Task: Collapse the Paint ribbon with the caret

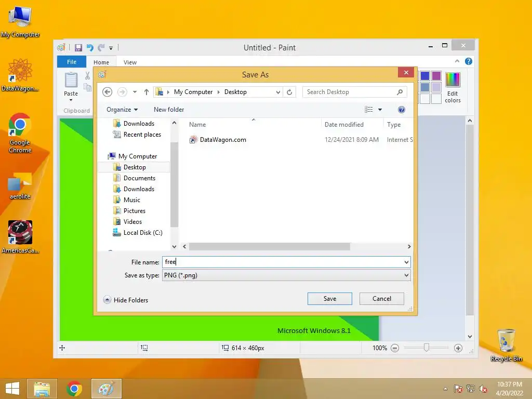Action: click(457, 61)
